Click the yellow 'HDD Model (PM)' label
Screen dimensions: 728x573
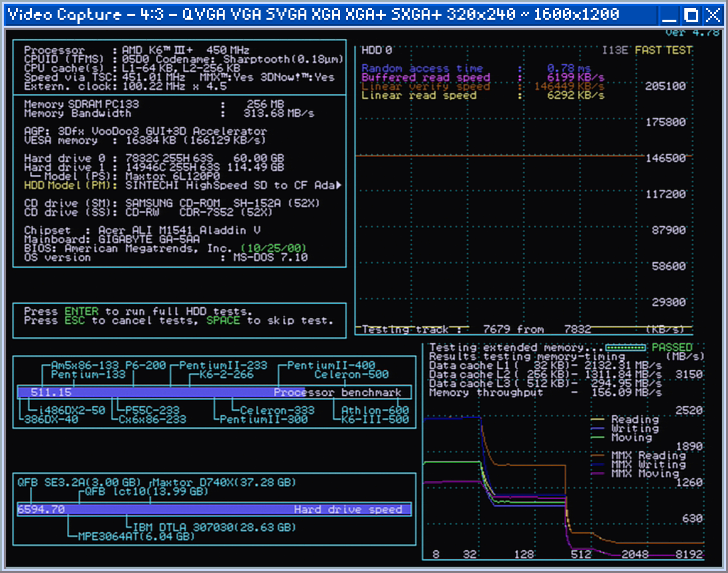point(70,185)
